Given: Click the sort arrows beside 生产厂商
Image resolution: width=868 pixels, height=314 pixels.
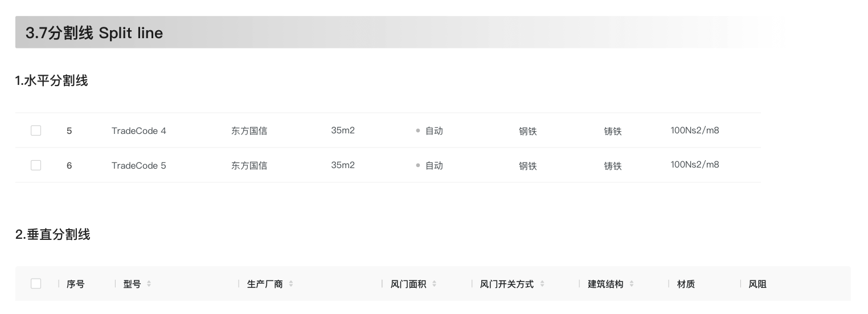Looking at the screenshot, I should point(291,284).
